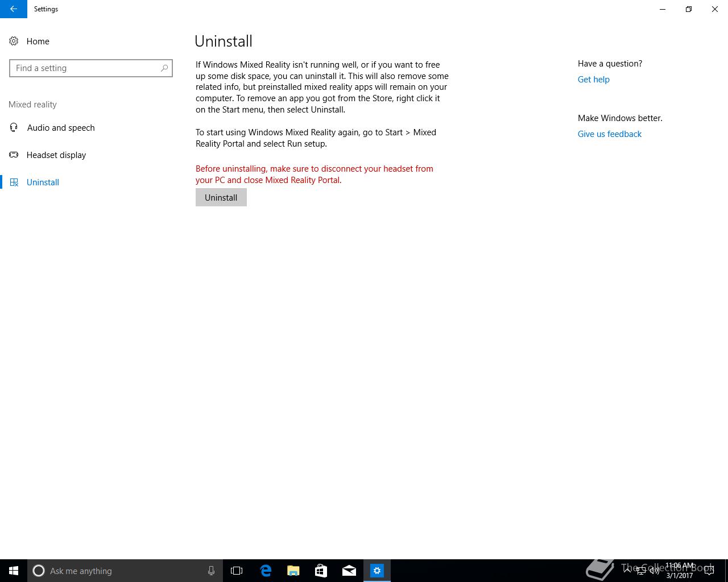Close the Settings window
Viewport: 728px width, 582px height.
pos(715,9)
